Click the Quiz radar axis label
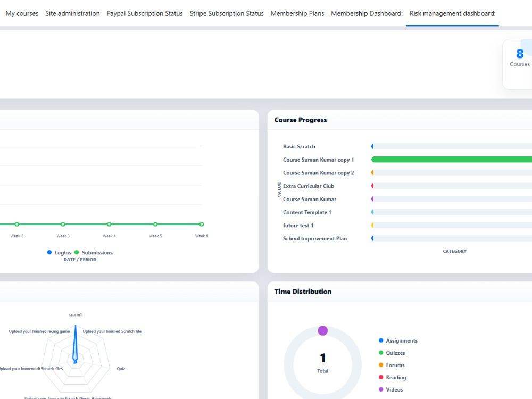Screen dimensions: 532x399 121,369
